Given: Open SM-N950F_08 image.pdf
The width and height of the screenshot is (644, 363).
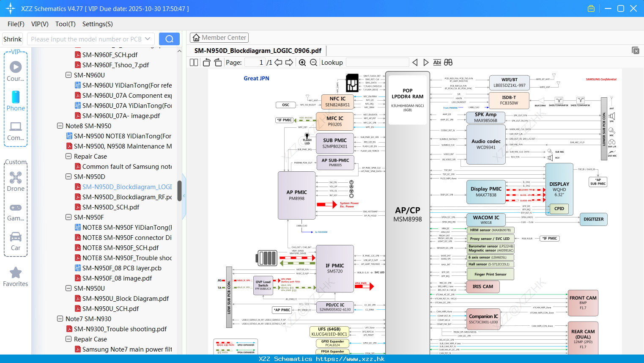Looking at the screenshot, I should 117,278.
